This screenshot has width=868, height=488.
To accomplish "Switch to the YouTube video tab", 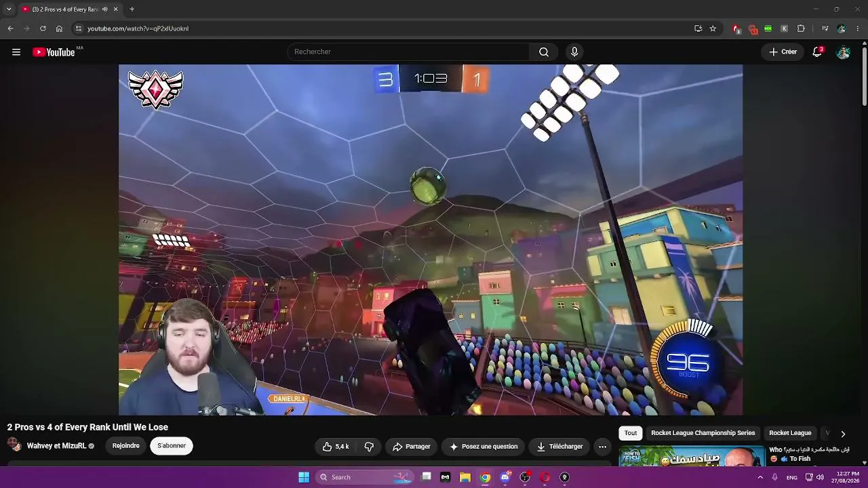I will [69, 9].
